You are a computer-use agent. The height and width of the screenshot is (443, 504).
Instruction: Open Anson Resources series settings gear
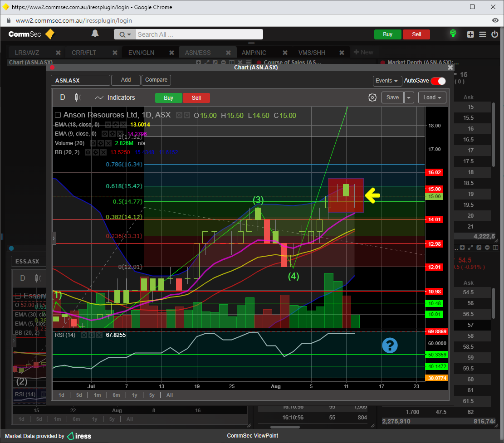coord(187,115)
